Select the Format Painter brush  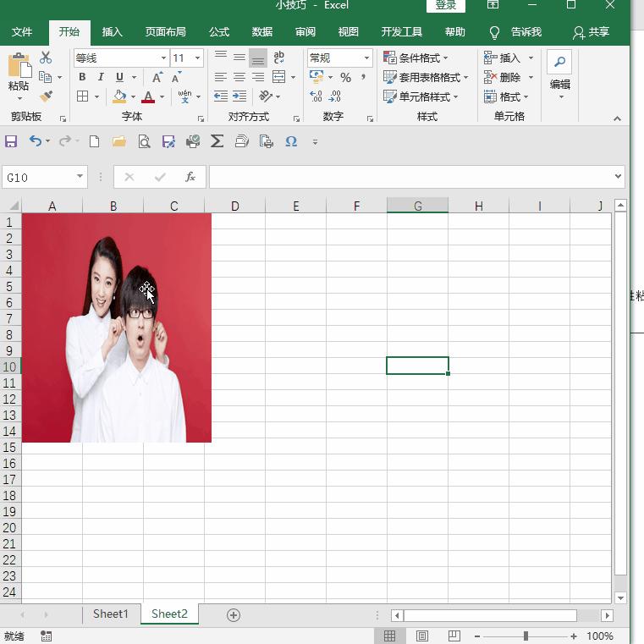click(x=46, y=96)
